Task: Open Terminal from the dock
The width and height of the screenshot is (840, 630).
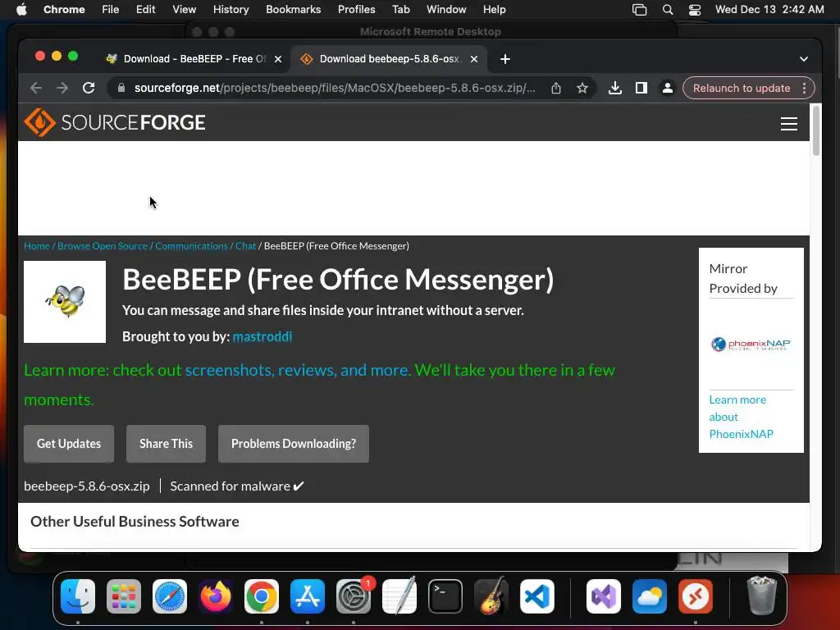Action: 445,596
